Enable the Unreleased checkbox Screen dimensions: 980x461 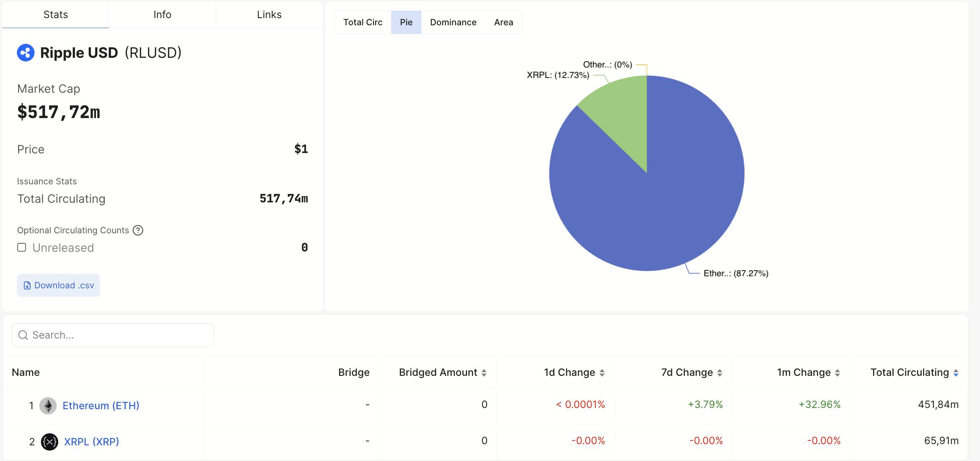[22, 247]
